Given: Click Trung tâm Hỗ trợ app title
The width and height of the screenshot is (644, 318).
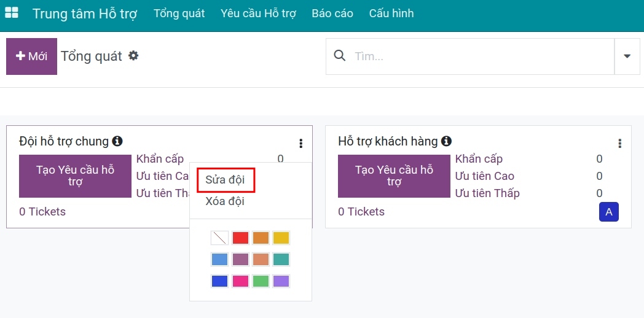Looking at the screenshot, I should point(85,13).
